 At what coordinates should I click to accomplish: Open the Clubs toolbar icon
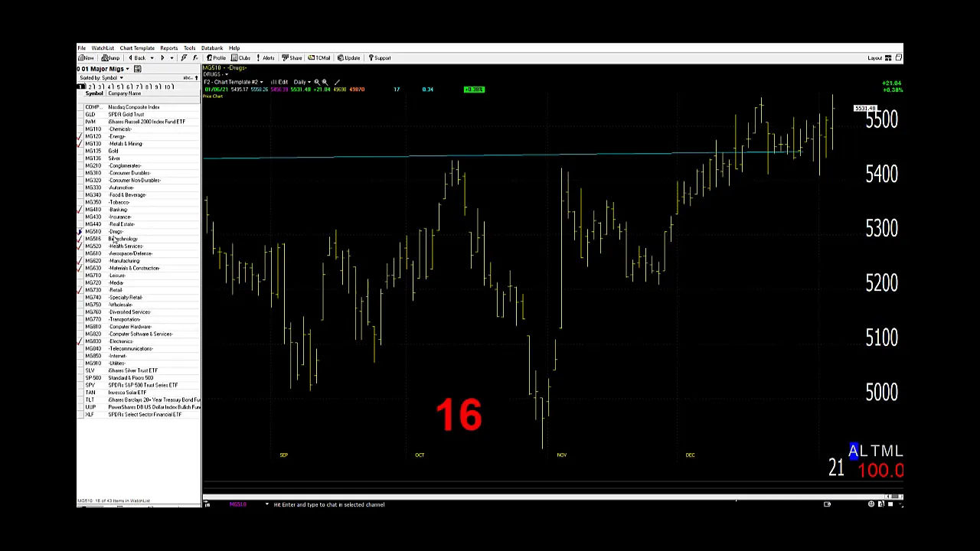(241, 58)
